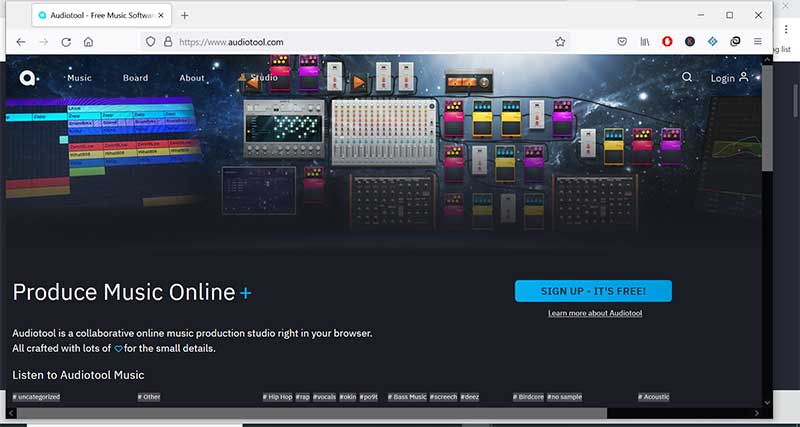Open the Board menu
The image size is (800, 427).
pos(135,78)
